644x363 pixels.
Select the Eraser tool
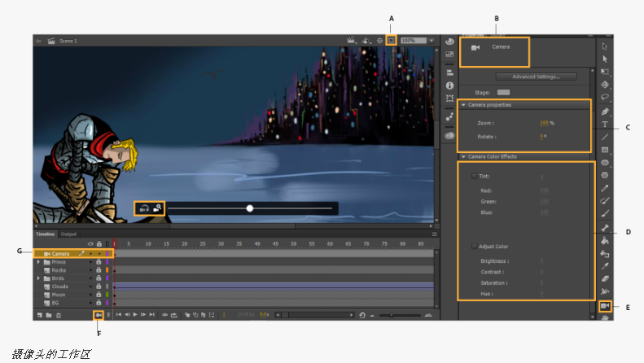(605, 279)
